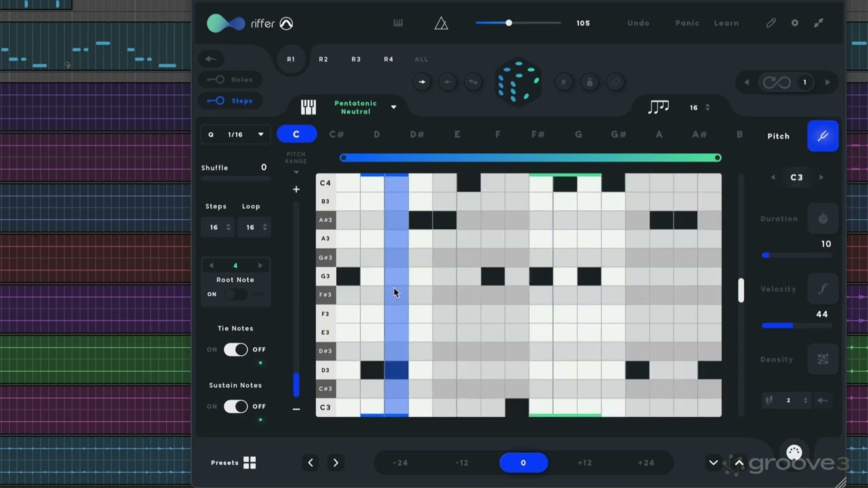Select the backward direction arrow button
Screen dimensions: 868x488
(x=448, y=82)
